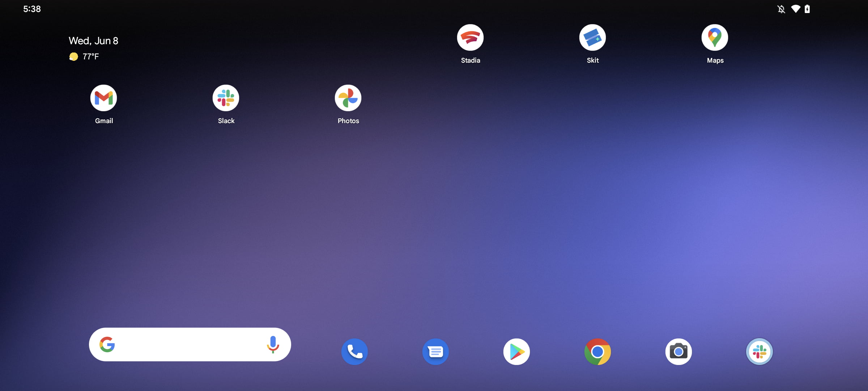Open the calendar via Wed, Jun 8
The height and width of the screenshot is (391, 868).
[x=93, y=41]
